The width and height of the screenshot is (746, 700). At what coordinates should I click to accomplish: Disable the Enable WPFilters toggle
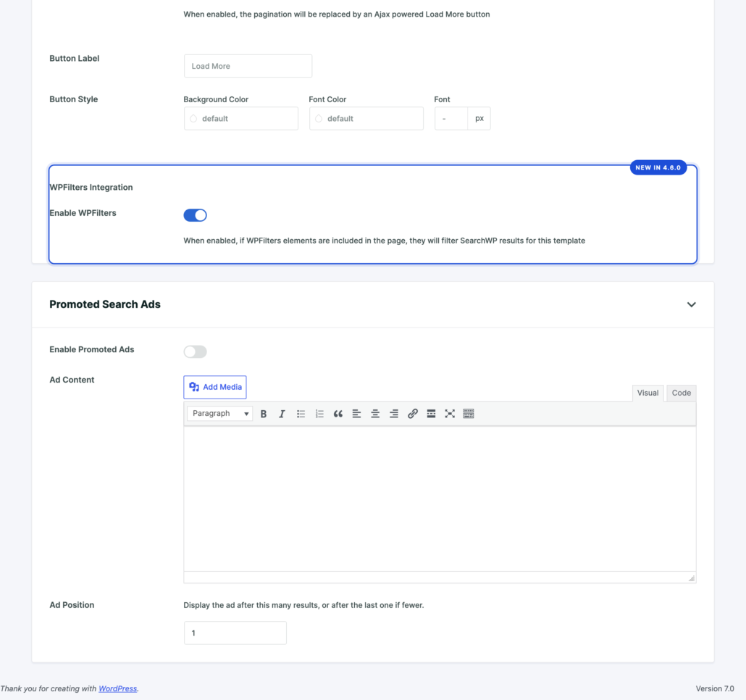coord(195,215)
